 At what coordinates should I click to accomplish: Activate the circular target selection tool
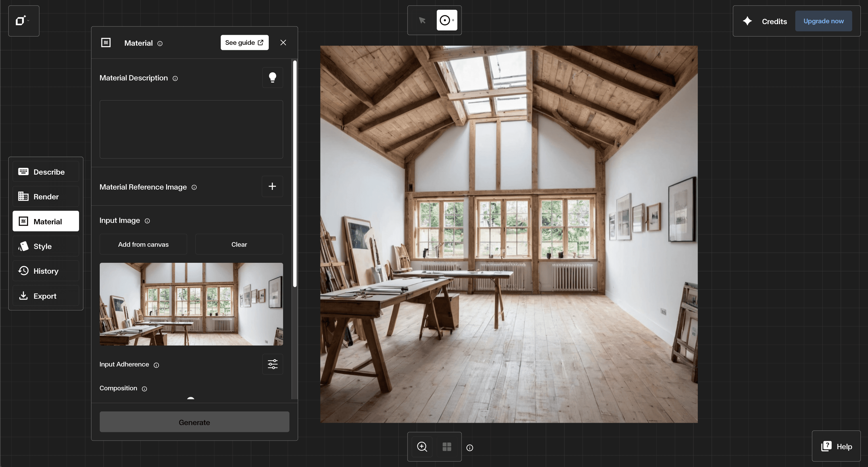(446, 20)
